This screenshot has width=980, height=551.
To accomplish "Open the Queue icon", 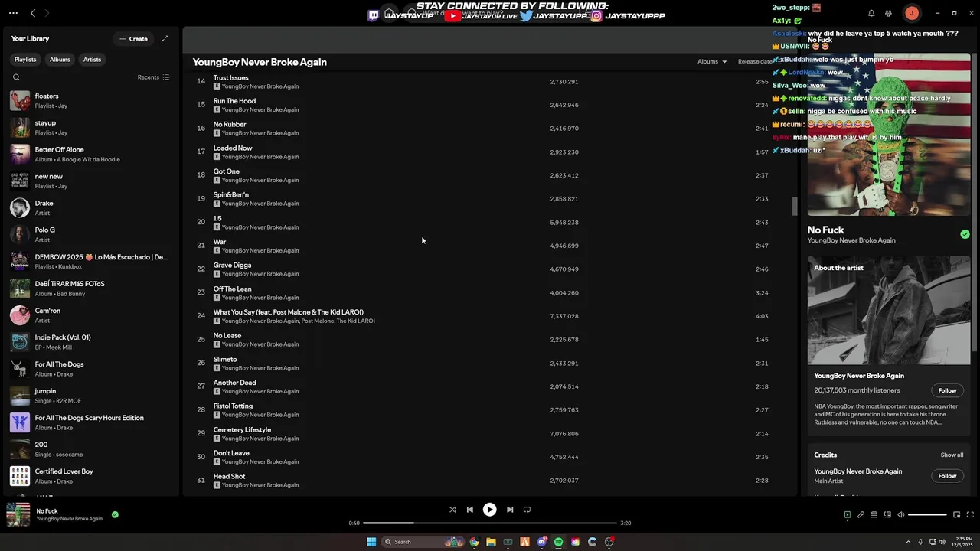I will click(874, 515).
